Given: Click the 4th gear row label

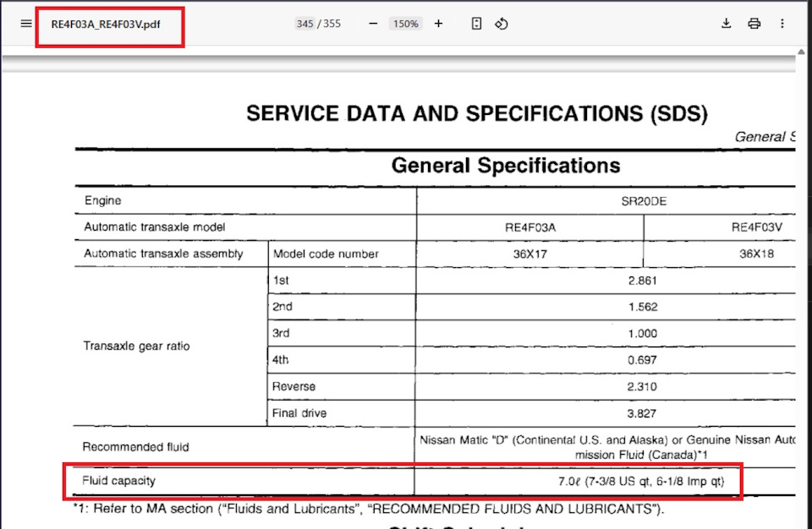Looking at the screenshot, I should click(280, 360).
